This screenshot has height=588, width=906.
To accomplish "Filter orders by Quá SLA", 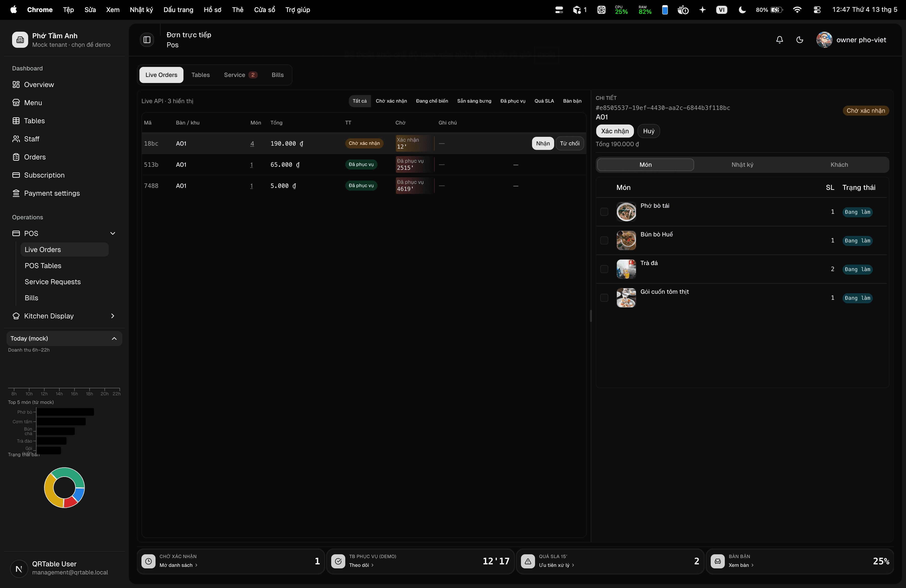I will click(544, 101).
